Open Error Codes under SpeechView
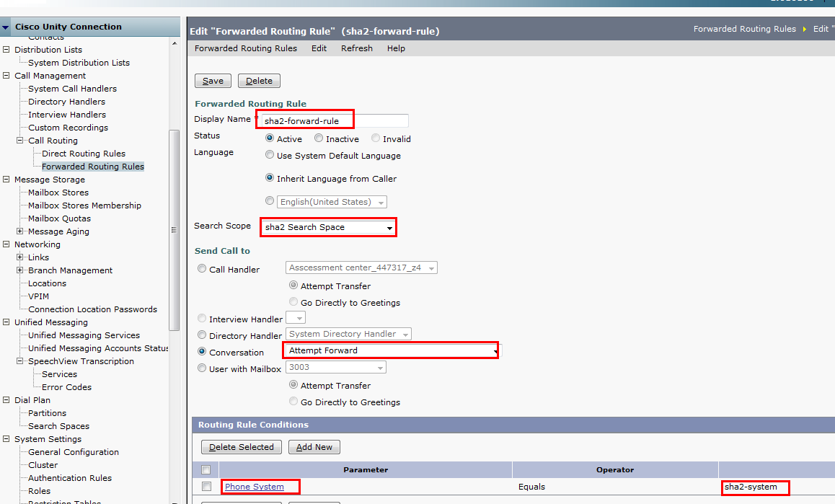The image size is (835, 504). click(x=66, y=387)
